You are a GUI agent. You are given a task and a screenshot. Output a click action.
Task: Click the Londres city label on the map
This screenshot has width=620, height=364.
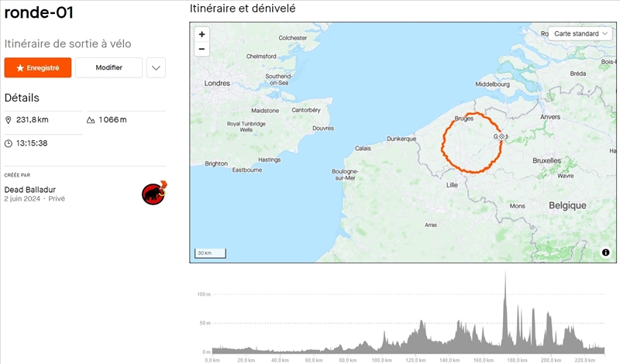pyautogui.click(x=217, y=83)
